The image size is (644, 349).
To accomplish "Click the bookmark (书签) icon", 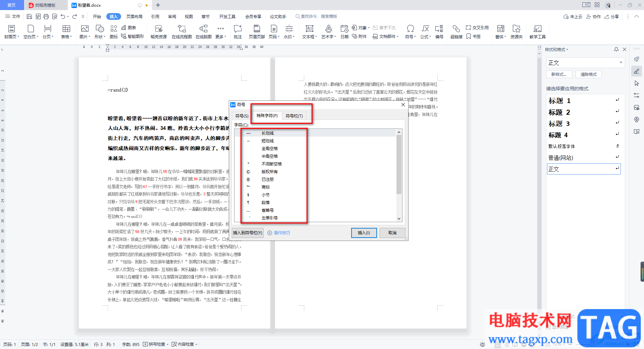I will click(x=474, y=36).
